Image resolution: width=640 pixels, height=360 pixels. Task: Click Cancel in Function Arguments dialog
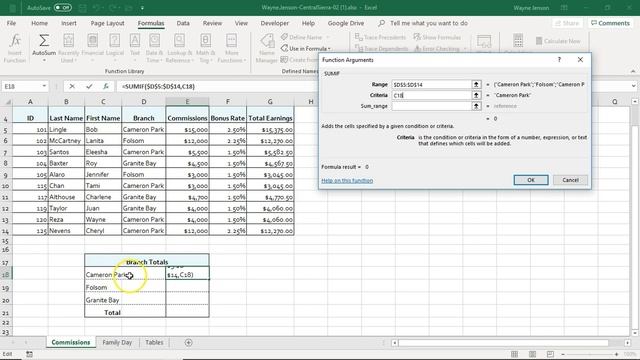(570, 180)
